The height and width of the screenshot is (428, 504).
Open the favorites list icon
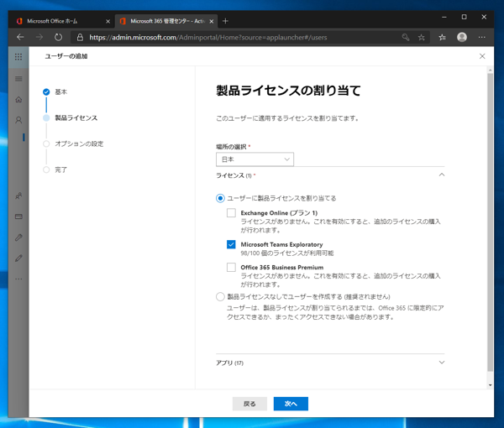(443, 38)
